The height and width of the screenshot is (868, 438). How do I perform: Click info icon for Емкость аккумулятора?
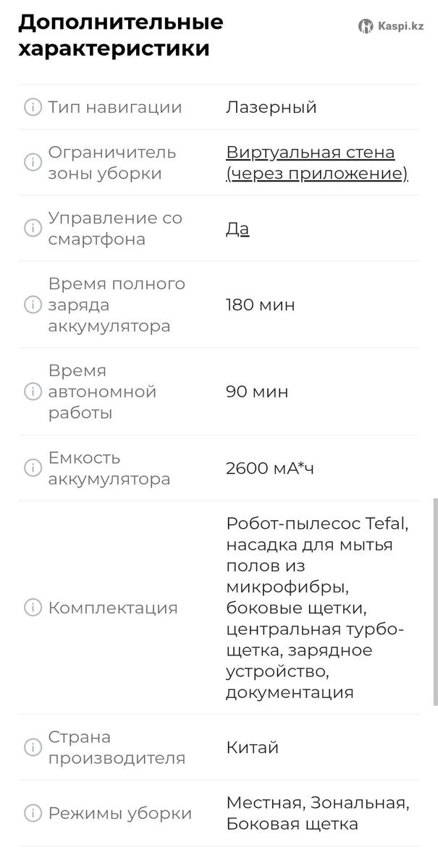point(33,468)
